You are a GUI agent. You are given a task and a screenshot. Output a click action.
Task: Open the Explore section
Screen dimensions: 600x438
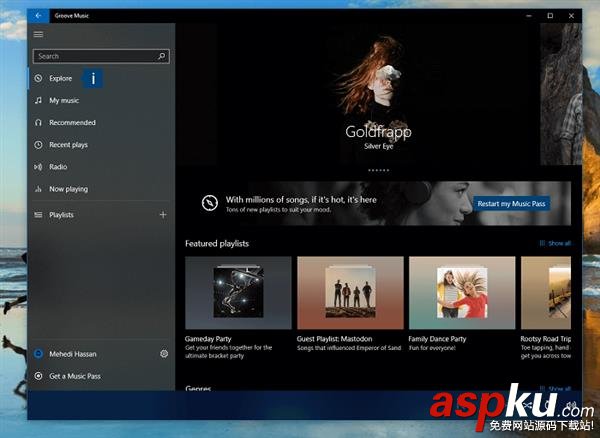(x=101, y=78)
